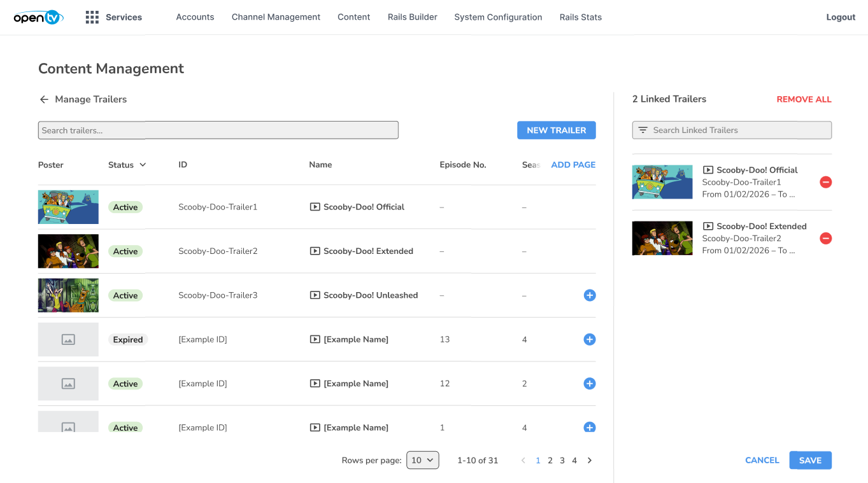868x483 pixels.
Task: Click Scooby-Doo! Extended poster in the table
Action: (68, 251)
